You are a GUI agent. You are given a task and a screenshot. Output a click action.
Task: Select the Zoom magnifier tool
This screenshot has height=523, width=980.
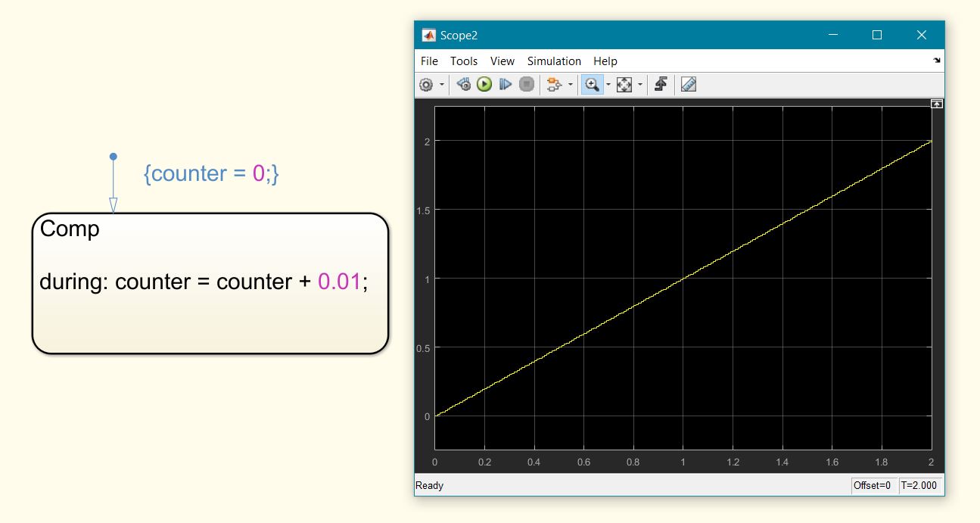tap(592, 85)
